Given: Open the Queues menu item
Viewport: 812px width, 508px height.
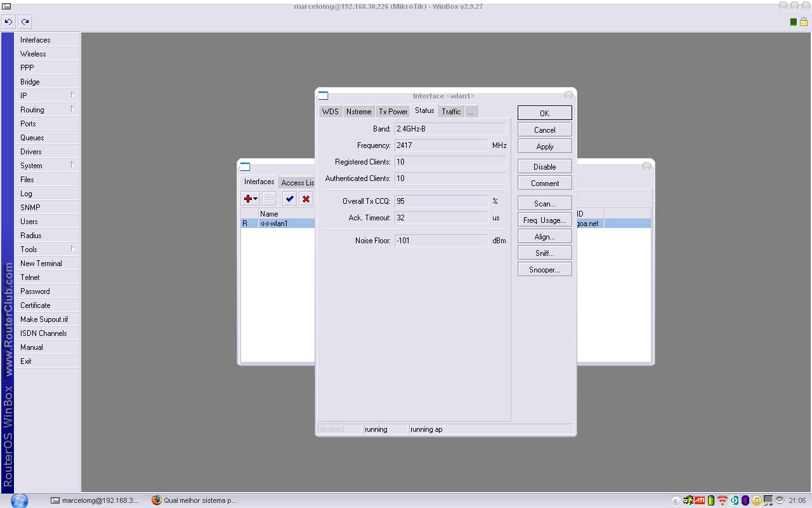Looking at the screenshot, I should tap(47, 138).
